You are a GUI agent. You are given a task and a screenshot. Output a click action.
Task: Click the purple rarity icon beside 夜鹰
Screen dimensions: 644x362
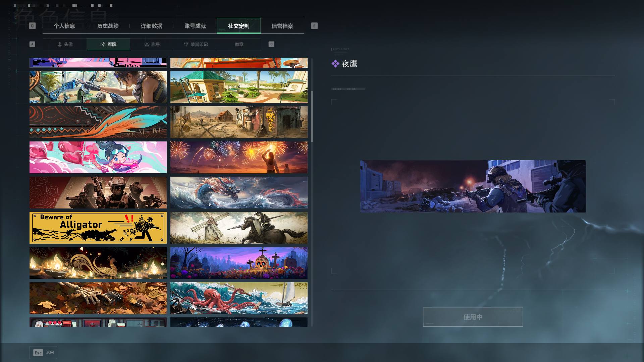click(335, 64)
